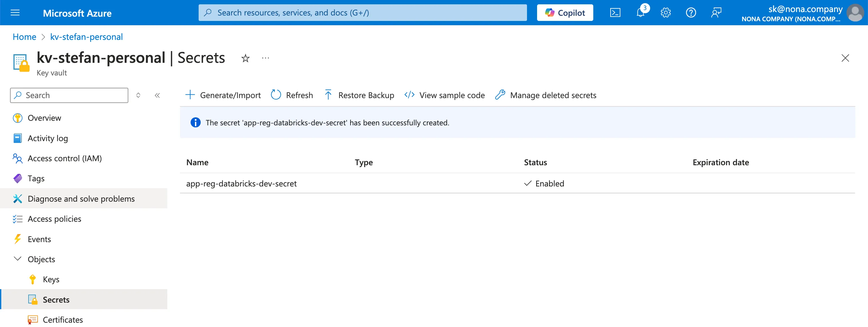Open Copilot assistant
The height and width of the screenshot is (327, 868).
click(565, 13)
